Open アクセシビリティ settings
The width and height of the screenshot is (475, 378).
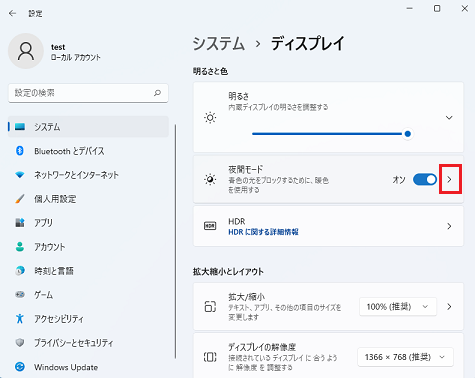88,319
